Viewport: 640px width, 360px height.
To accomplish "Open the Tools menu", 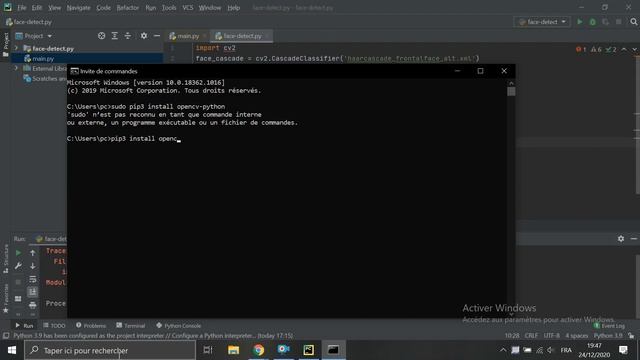I will 169,8.
